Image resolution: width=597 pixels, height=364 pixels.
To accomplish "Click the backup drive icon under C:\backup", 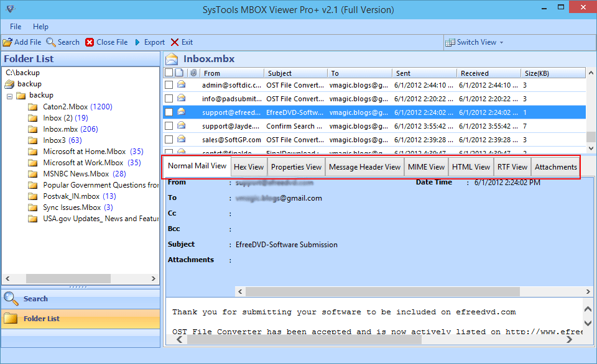I will (x=9, y=84).
